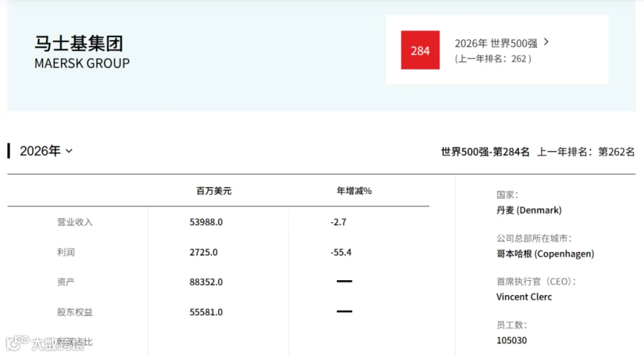Click the 世界500强-第284名 summary text

[x=485, y=152]
